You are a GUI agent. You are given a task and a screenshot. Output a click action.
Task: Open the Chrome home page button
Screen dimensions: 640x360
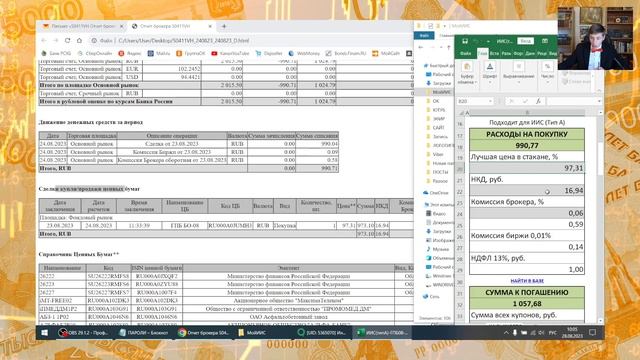coord(79,40)
